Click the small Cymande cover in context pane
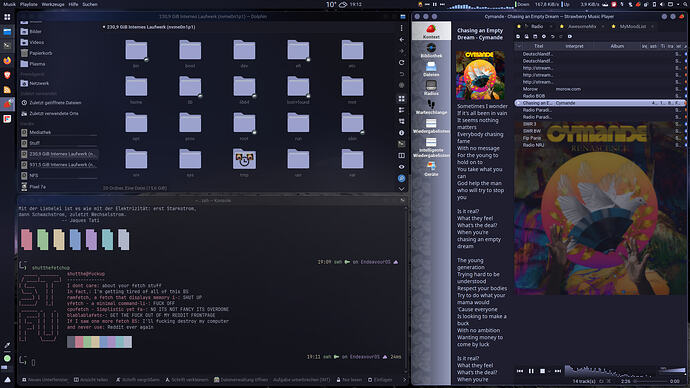 [x=480, y=75]
